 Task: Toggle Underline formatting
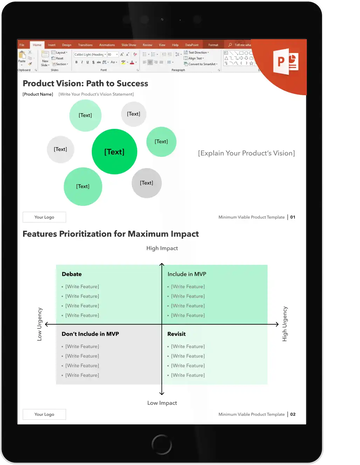click(88, 62)
